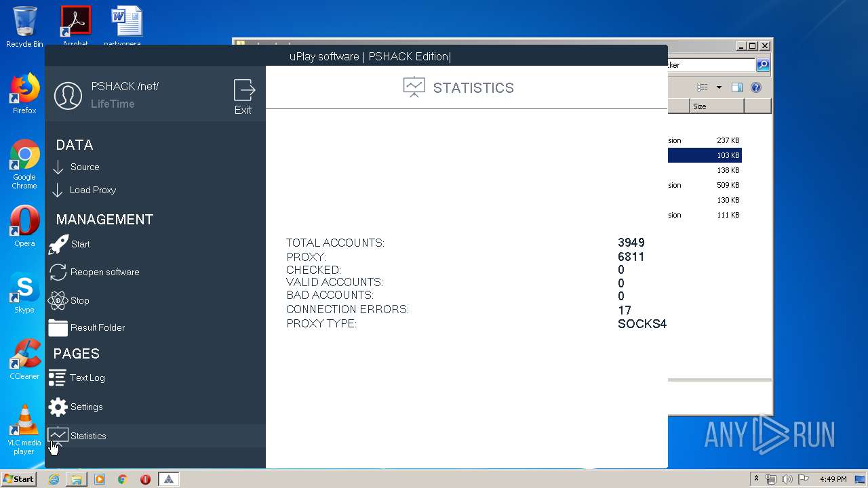Open the Windows Start menu

[x=18, y=479]
